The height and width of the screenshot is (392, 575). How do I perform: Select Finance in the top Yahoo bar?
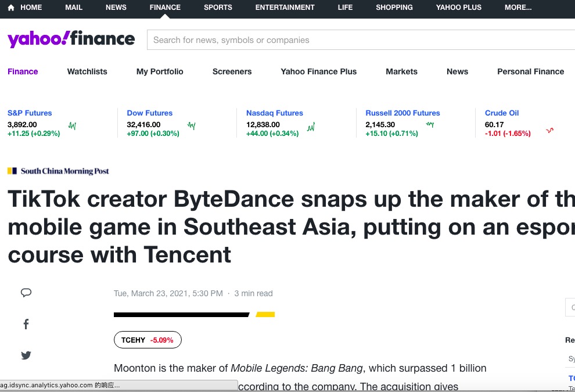(165, 8)
